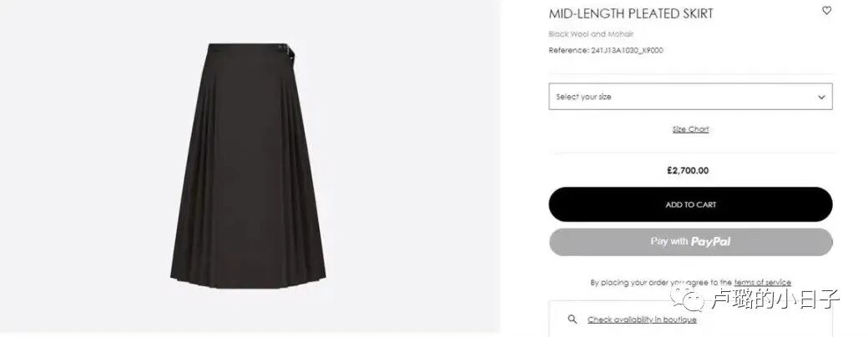The width and height of the screenshot is (868, 337).
Task: Click the black pleated skirt product image
Action: tap(248, 165)
